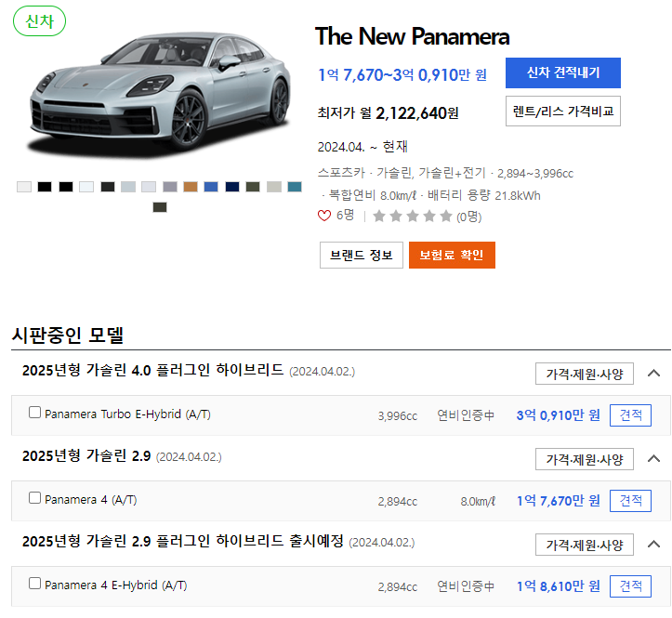Click heading 2025년형 가솔린 2.9 플러그인 하이브리드 출시예정
Viewport: 672px width, 618px height.
pos(182,541)
